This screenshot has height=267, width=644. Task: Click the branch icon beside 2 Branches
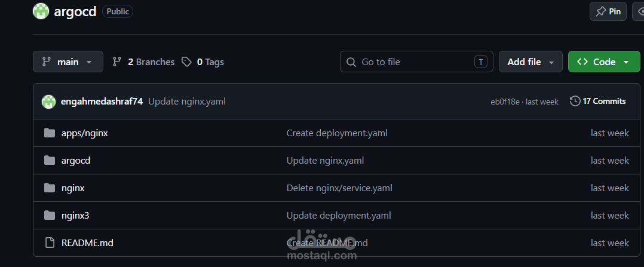pyautogui.click(x=117, y=62)
